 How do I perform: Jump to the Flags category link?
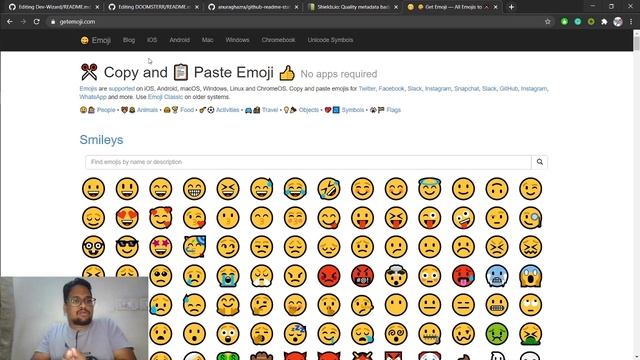coord(393,110)
